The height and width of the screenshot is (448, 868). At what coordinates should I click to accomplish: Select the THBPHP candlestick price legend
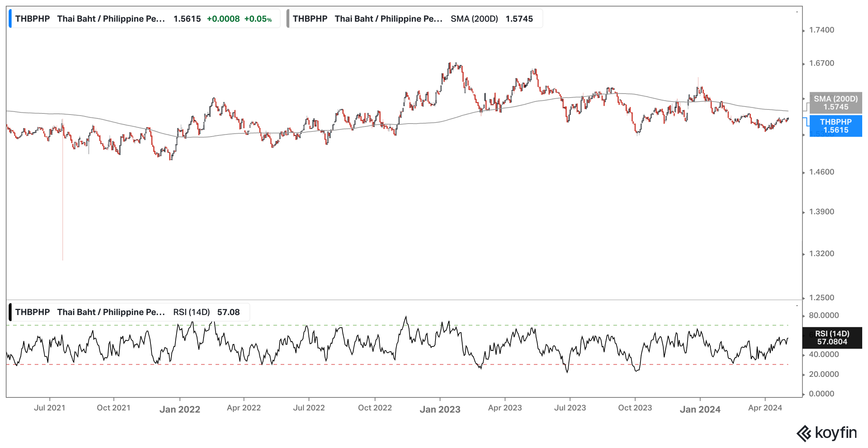click(x=145, y=19)
